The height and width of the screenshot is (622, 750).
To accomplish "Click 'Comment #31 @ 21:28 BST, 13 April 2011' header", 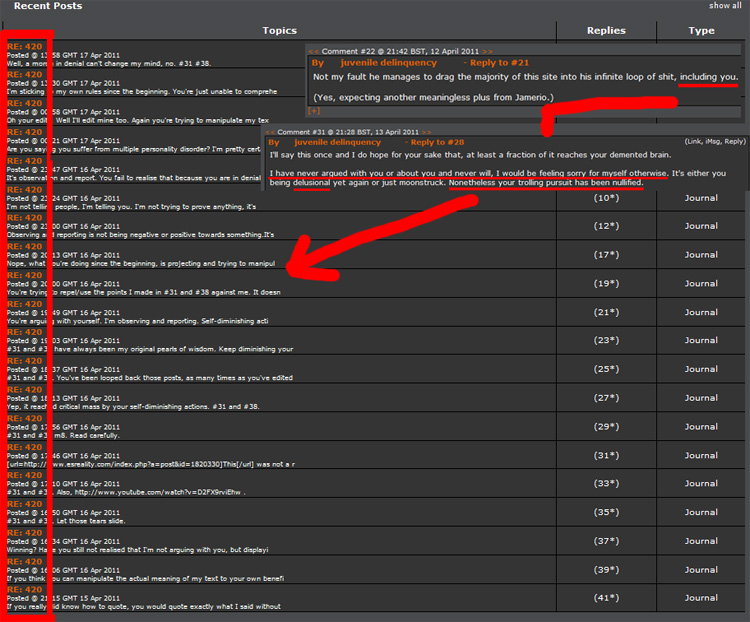I will pyautogui.click(x=348, y=132).
